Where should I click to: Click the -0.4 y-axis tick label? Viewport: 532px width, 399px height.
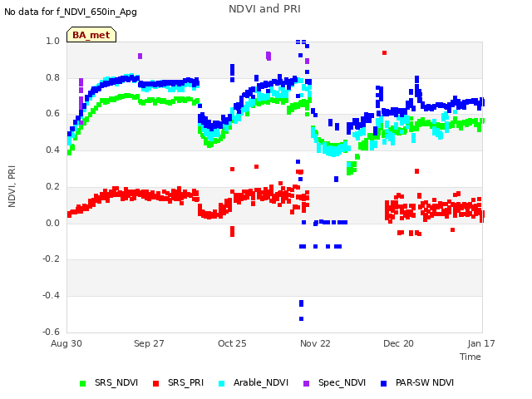coord(51,296)
